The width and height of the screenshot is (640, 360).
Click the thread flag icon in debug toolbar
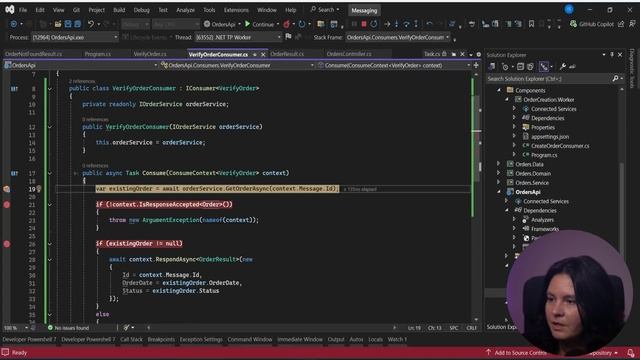(289, 37)
